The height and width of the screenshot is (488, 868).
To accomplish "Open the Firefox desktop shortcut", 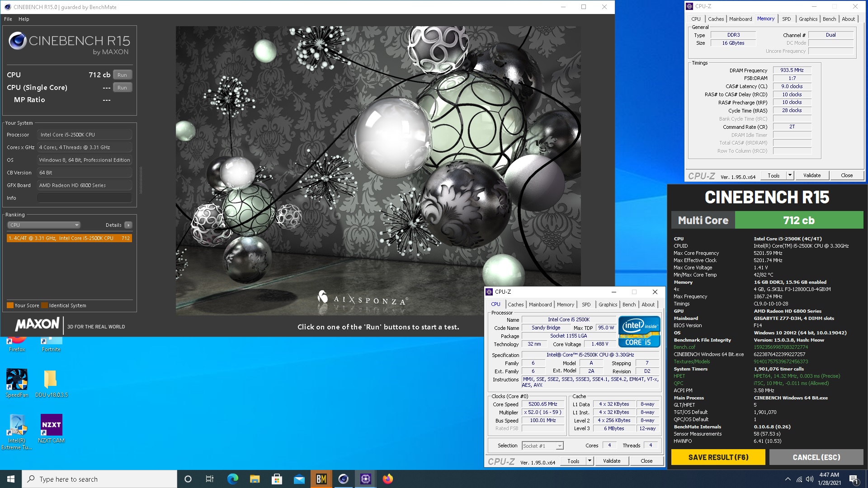I will 17,344.
